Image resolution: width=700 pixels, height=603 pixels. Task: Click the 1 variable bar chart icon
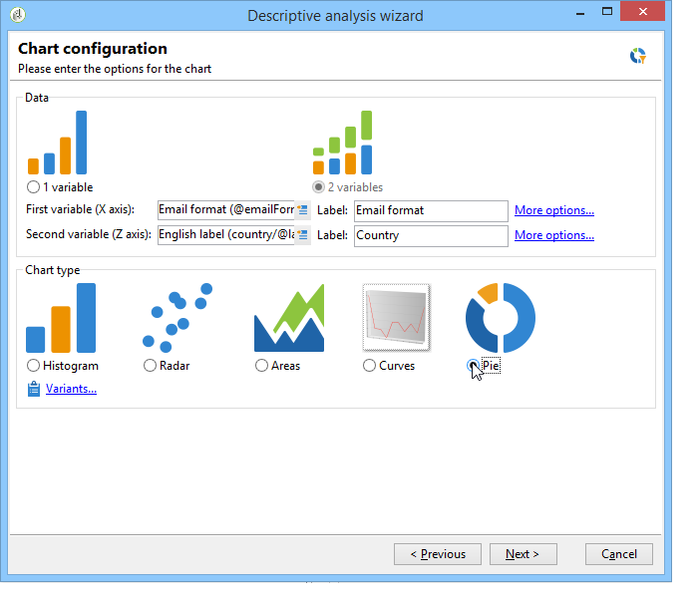[57, 143]
